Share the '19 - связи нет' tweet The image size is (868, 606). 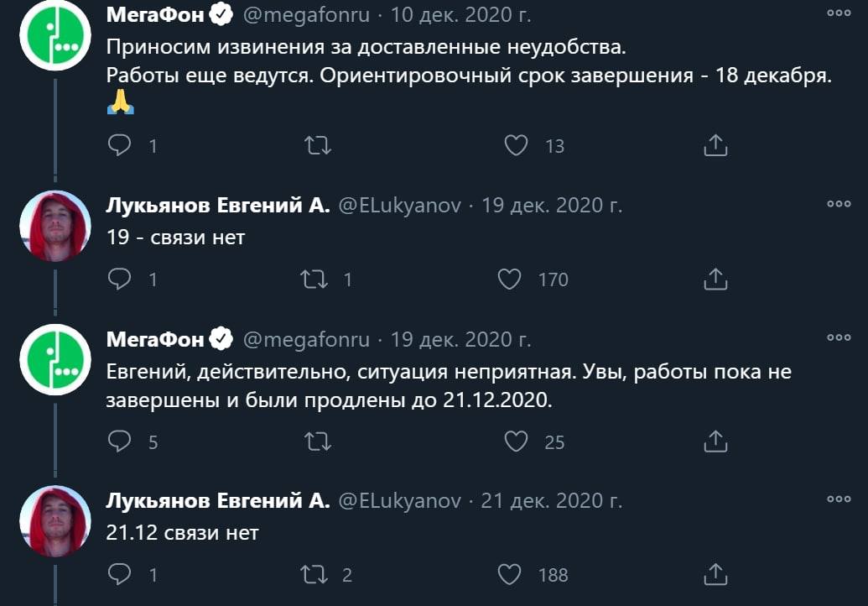click(715, 279)
